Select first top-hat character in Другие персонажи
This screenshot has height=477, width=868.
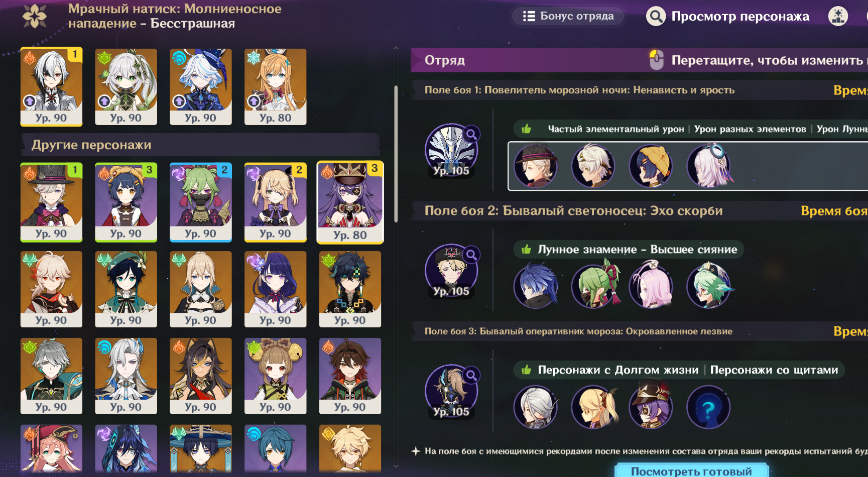click(x=51, y=202)
